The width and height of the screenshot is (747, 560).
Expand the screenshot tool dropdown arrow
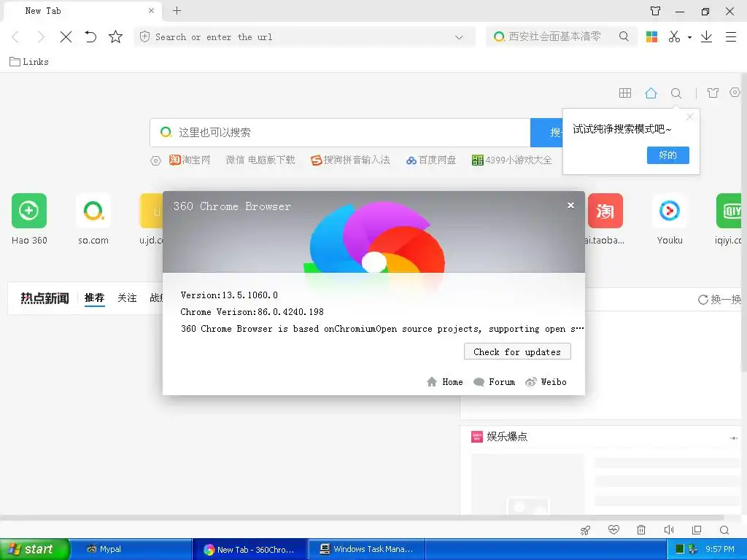689,37
